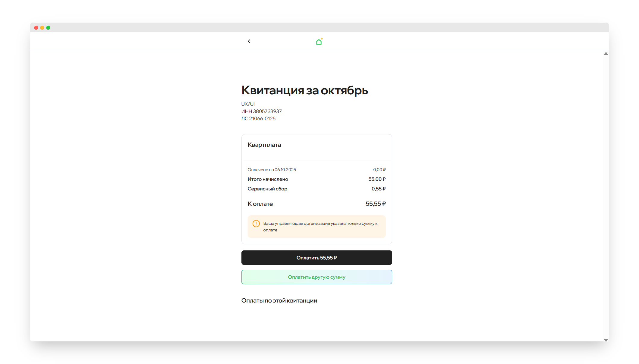Maximize the window using the green button

48,28
